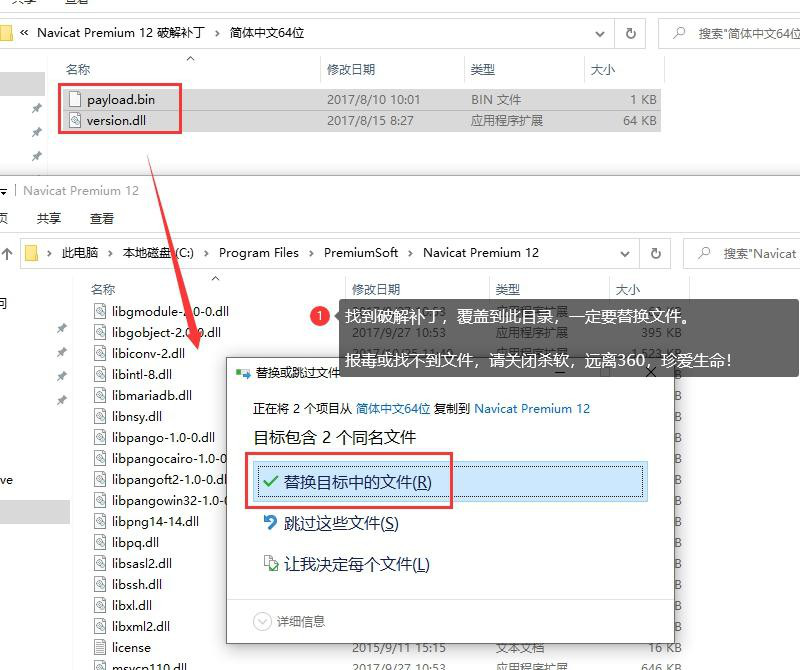
Task: Click 简体中文64位 breadcrumb segment
Action: pyautogui.click(x=266, y=33)
